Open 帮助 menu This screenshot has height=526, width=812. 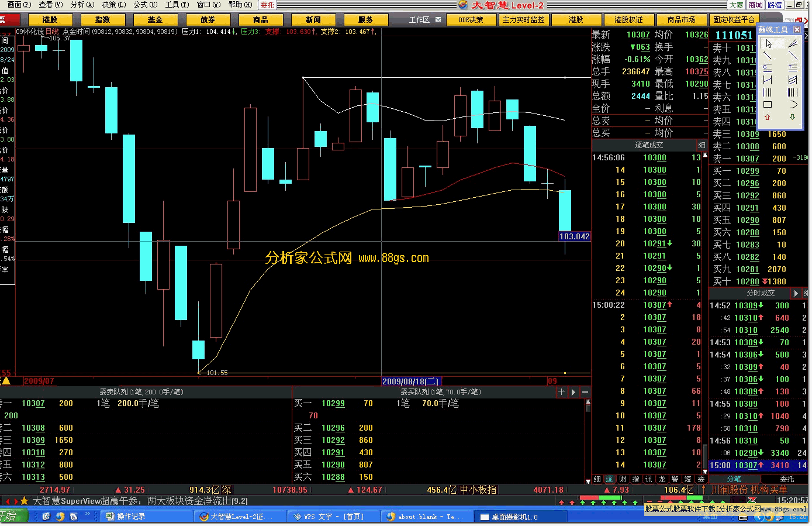click(x=240, y=5)
